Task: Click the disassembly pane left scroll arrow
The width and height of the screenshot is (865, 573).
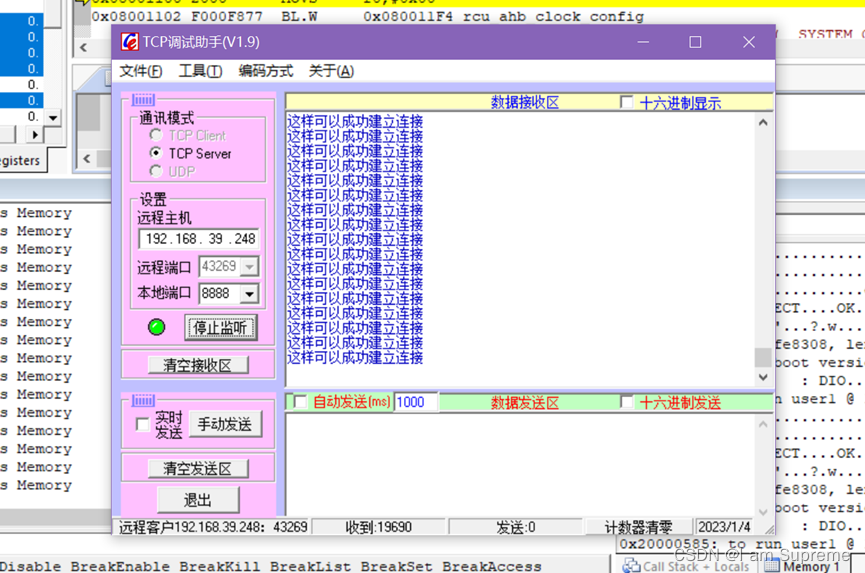Action: point(83,47)
